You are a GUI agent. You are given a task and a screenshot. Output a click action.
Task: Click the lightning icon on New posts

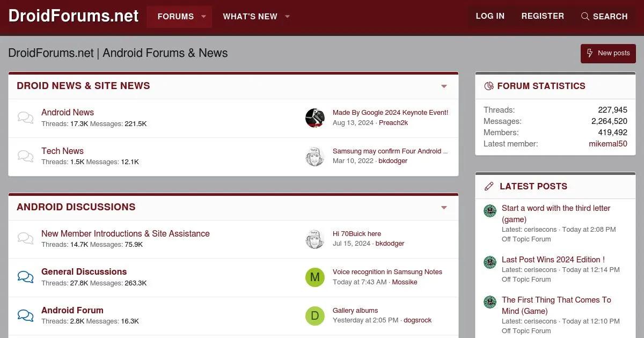tap(590, 53)
